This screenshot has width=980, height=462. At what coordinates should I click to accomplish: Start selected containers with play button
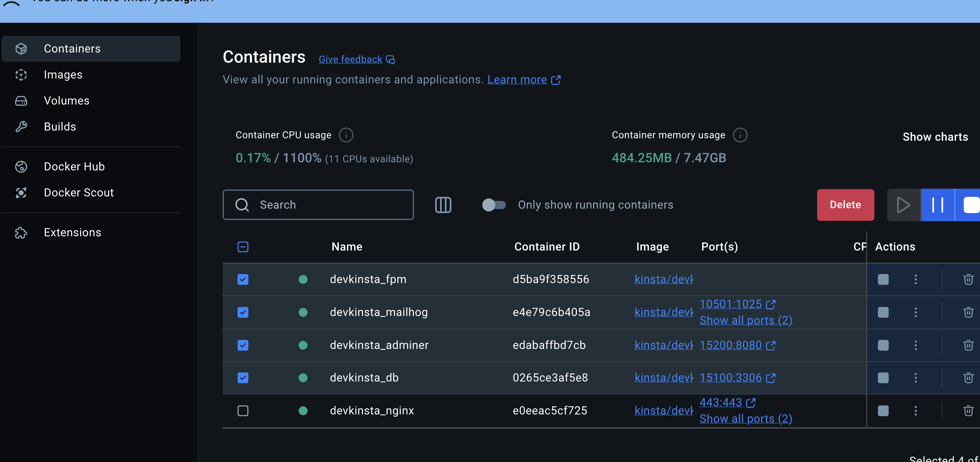coord(903,205)
